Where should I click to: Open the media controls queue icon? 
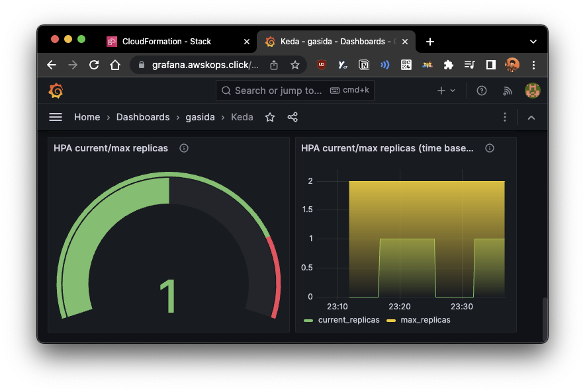click(x=469, y=65)
